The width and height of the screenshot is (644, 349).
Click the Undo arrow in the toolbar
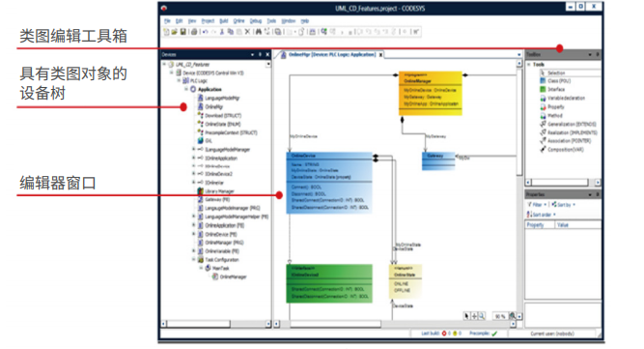click(x=205, y=32)
